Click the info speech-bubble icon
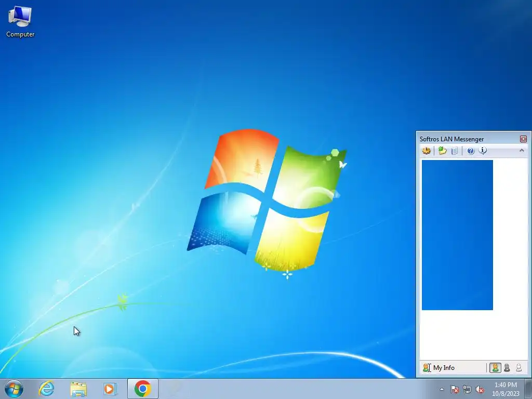Image resolution: width=532 pixels, height=399 pixels. (483, 151)
